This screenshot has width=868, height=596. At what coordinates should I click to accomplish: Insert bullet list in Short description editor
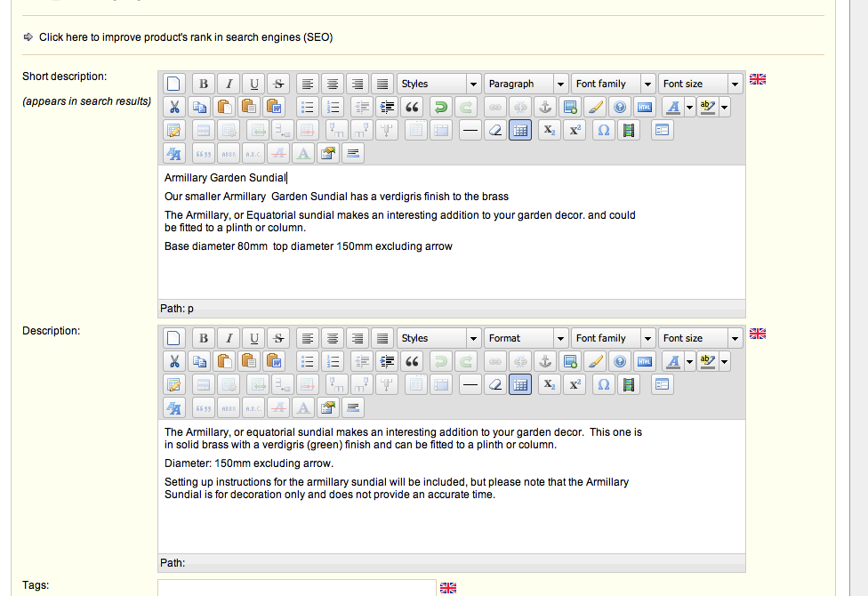point(307,107)
